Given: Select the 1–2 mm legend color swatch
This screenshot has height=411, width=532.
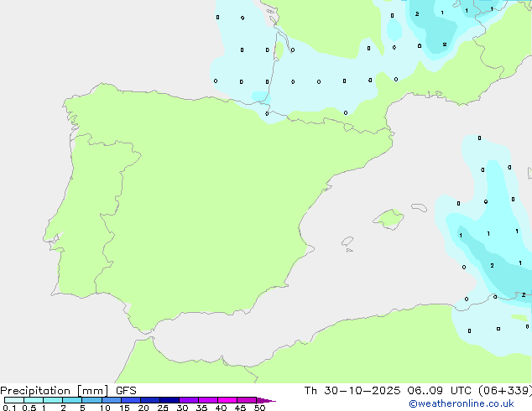Looking at the screenshot, I should click(x=53, y=400).
